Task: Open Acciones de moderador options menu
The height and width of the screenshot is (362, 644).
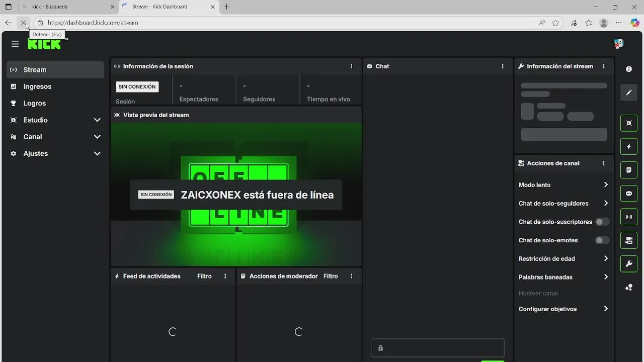Action: pos(351,276)
